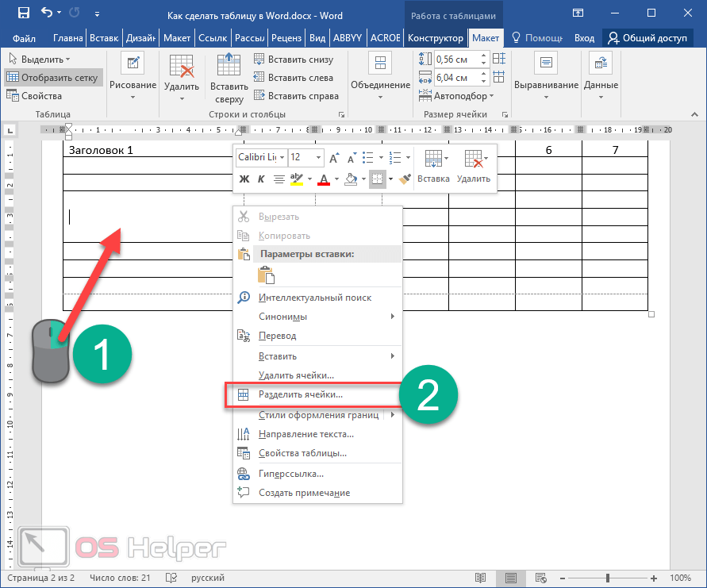707x588 pixels.
Task: Select Разделить ячейки from the context menu
Action: pos(301,394)
